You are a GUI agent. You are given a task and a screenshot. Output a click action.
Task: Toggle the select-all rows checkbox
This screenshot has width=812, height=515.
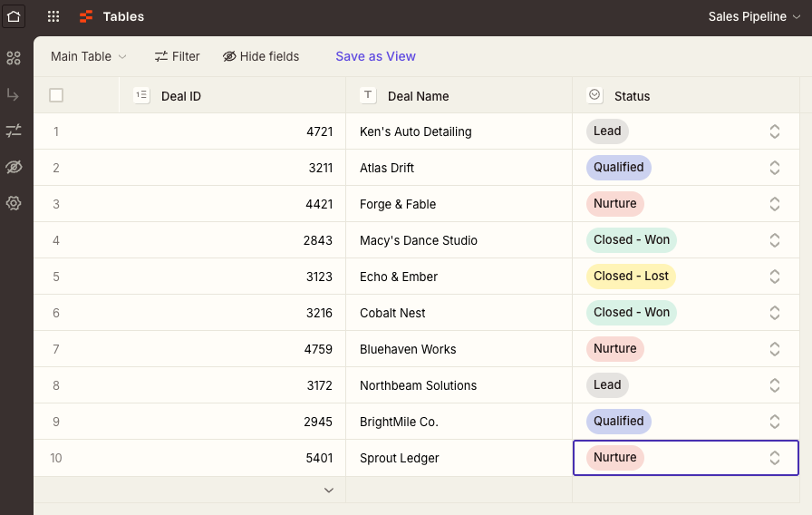pyautogui.click(x=56, y=95)
